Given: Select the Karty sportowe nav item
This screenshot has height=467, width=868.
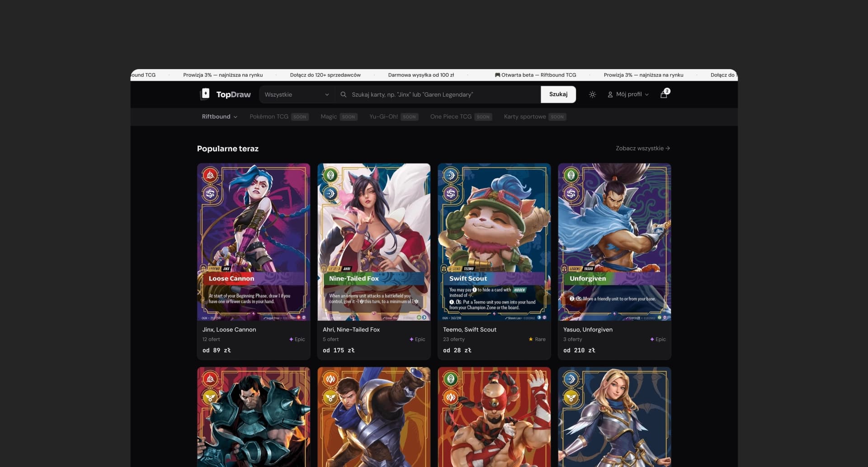Looking at the screenshot, I should (525, 117).
